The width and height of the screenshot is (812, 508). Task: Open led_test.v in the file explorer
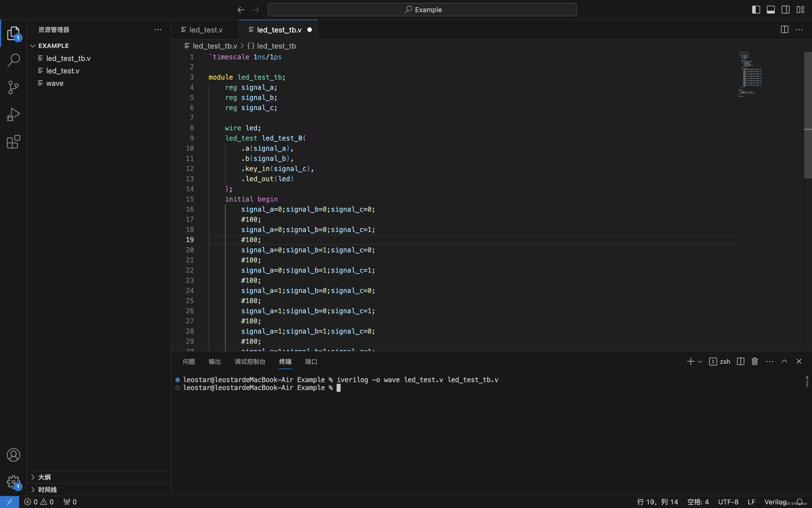coord(99,71)
